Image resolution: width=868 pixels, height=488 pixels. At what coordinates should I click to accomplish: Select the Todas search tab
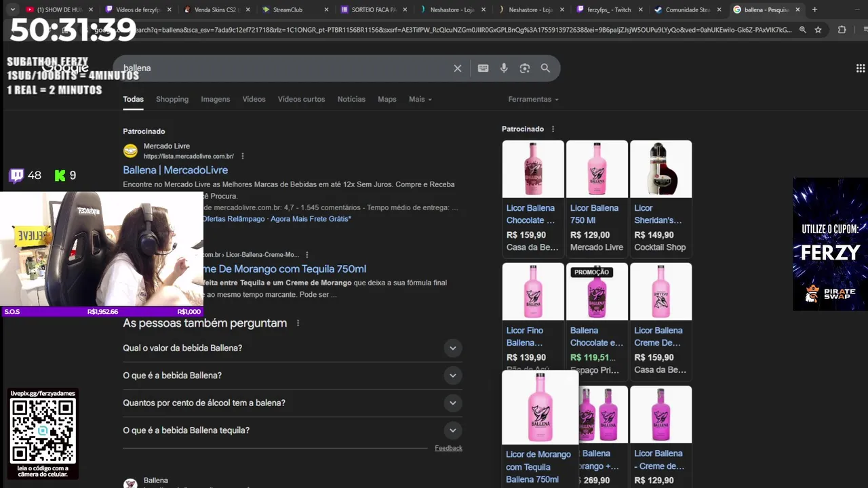(x=133, y=99)
